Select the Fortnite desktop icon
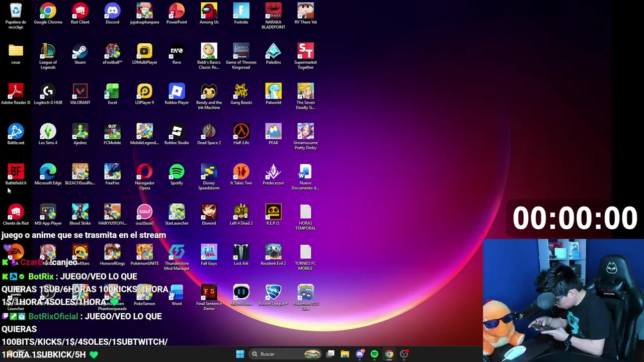This screenshot has height=362, width=644. 241,14
